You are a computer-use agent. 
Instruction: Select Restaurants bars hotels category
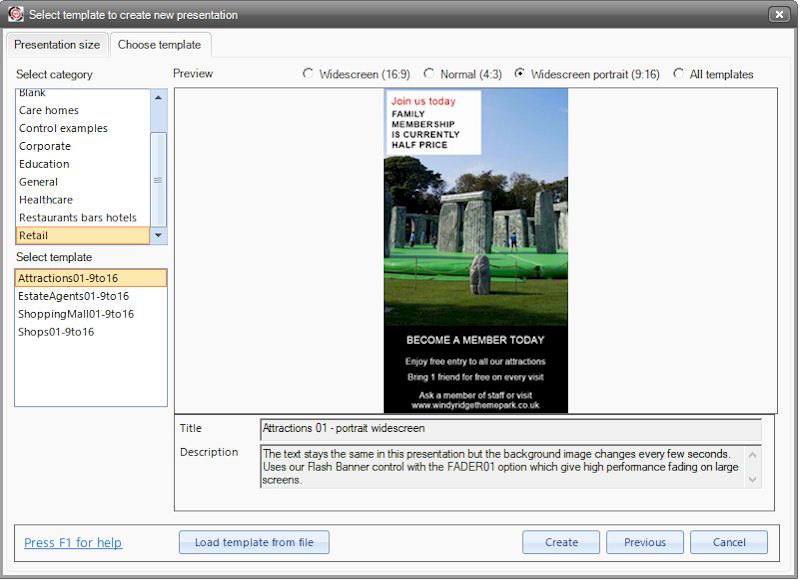(83, 217)
